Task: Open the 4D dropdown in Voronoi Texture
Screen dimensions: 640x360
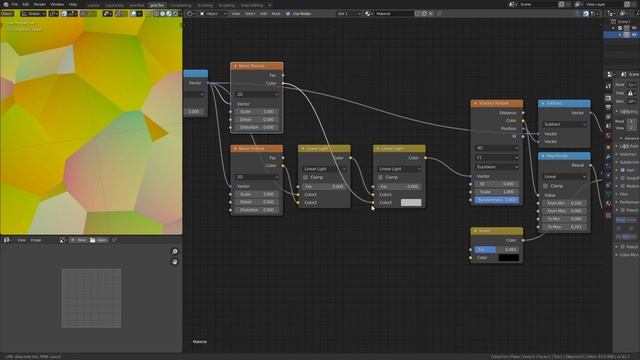Action: (x=497, y=148)
